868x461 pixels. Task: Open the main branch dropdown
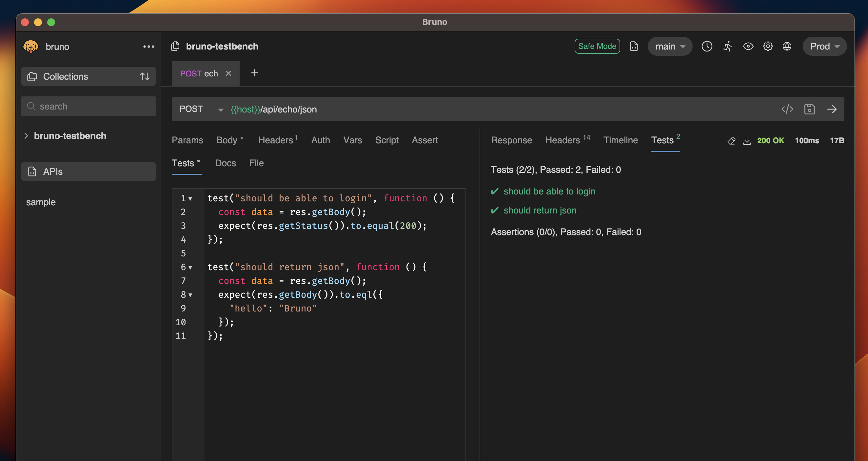(670, 46)
